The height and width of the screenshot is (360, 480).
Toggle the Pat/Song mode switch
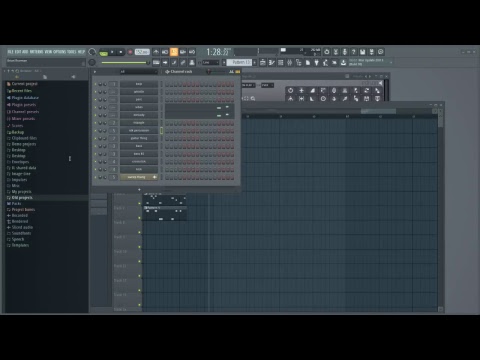tap(104, 52)
